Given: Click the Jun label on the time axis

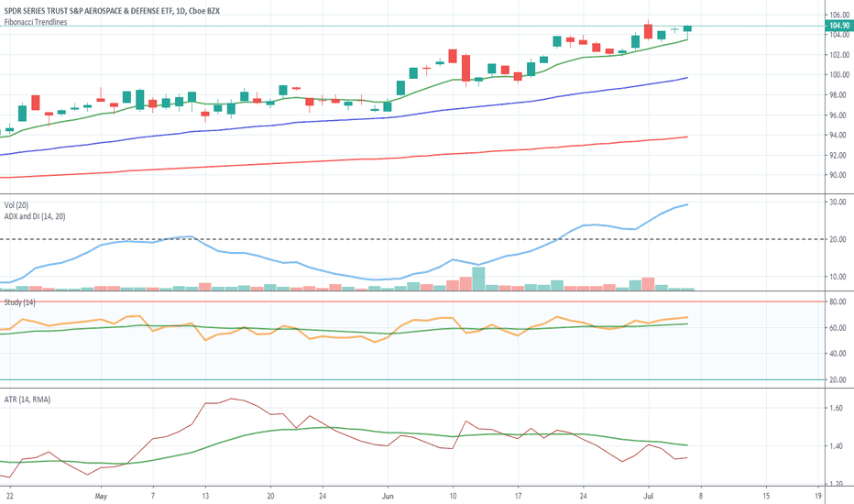Looking at the screenshot, I should pyautogui.click(x=388, y=496).
